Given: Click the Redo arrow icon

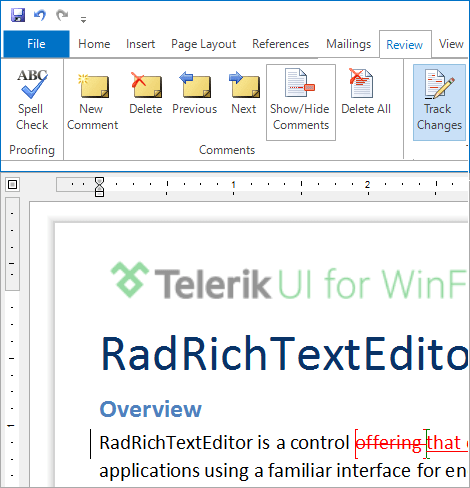Looking at the screenshot, I should click(x=62, y=15).
